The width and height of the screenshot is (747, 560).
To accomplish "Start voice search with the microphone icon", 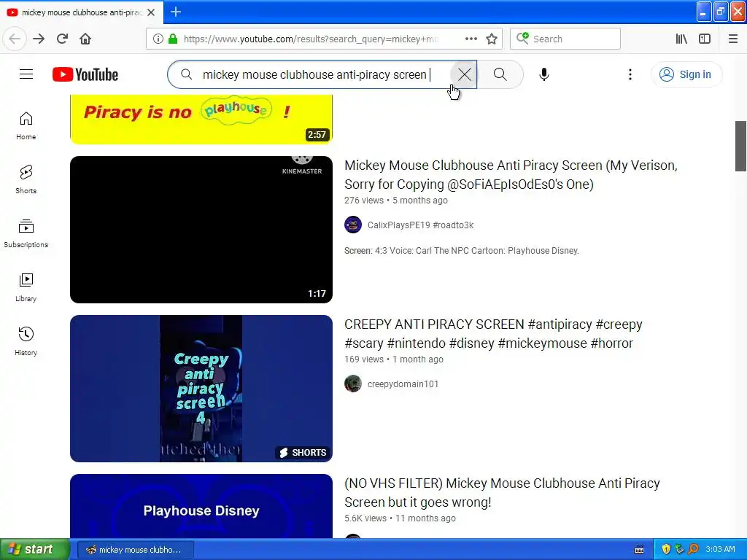I will coord(544,74).
